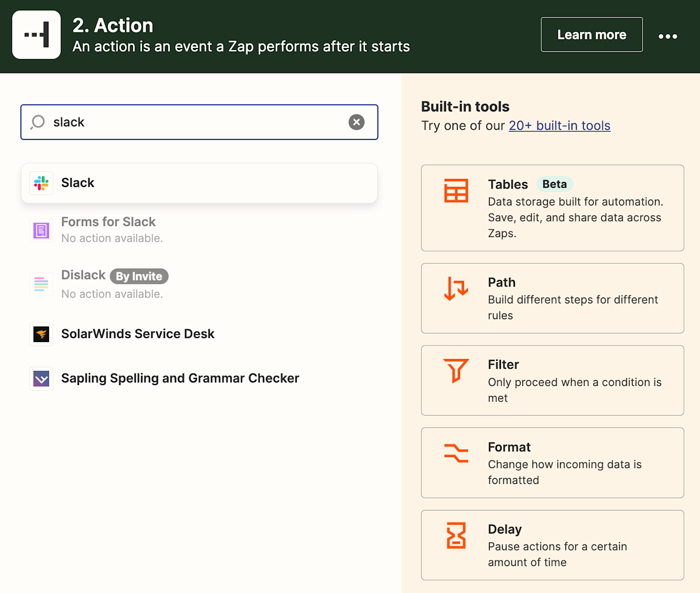Image resolution: width=700 pixels, height=593 pixels.
Task: Click the SolarWinds Service Desk icon
Action: tap(41, 334)
